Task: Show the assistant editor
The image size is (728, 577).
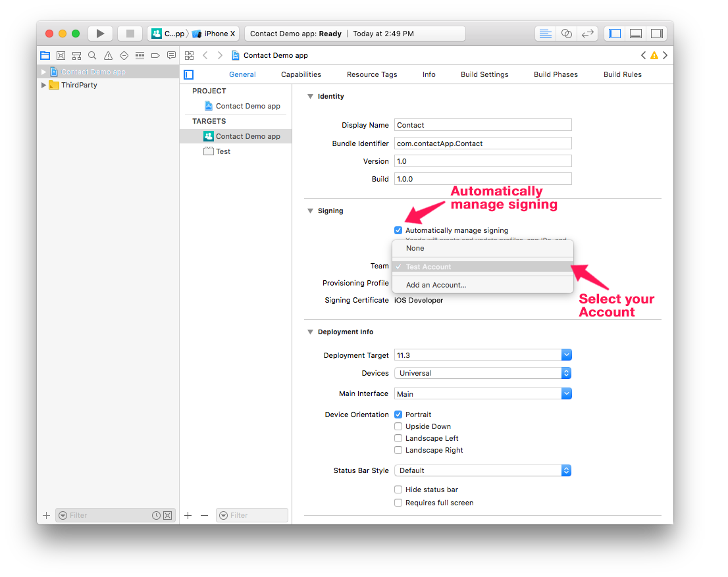Action: 567,34
